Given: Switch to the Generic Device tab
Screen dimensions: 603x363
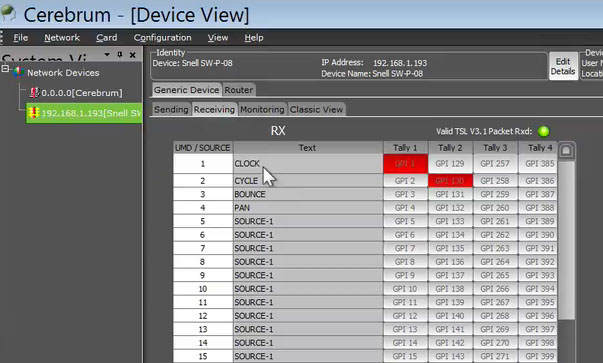Looking at the screenshot, I should point(187,90).
